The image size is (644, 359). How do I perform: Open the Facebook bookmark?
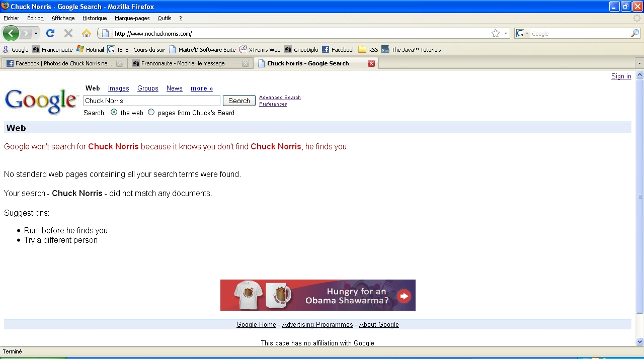coord(339,50)
